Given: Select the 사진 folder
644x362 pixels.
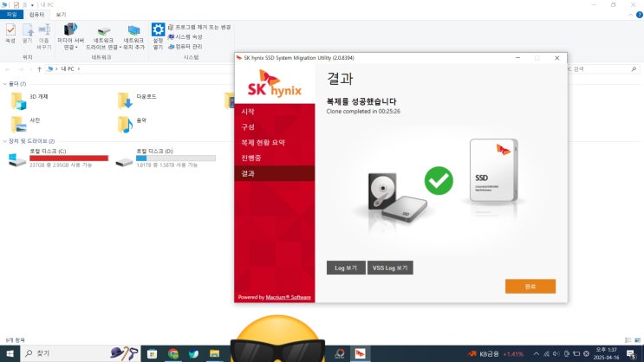Looking at the screenshot, I should point(25,124).
